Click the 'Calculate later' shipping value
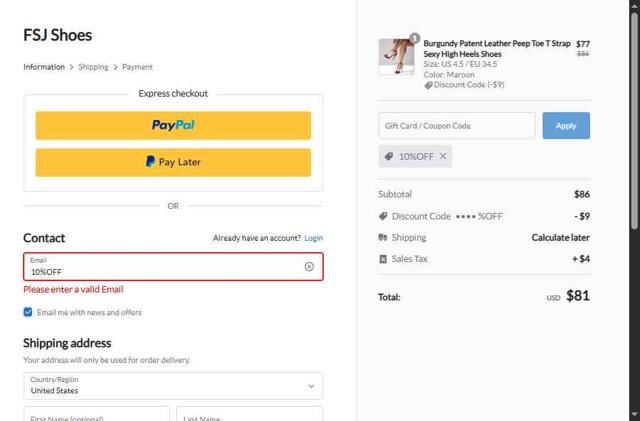Screen dimensions: 640x421 pyautogui.click(x=560, y=238)
